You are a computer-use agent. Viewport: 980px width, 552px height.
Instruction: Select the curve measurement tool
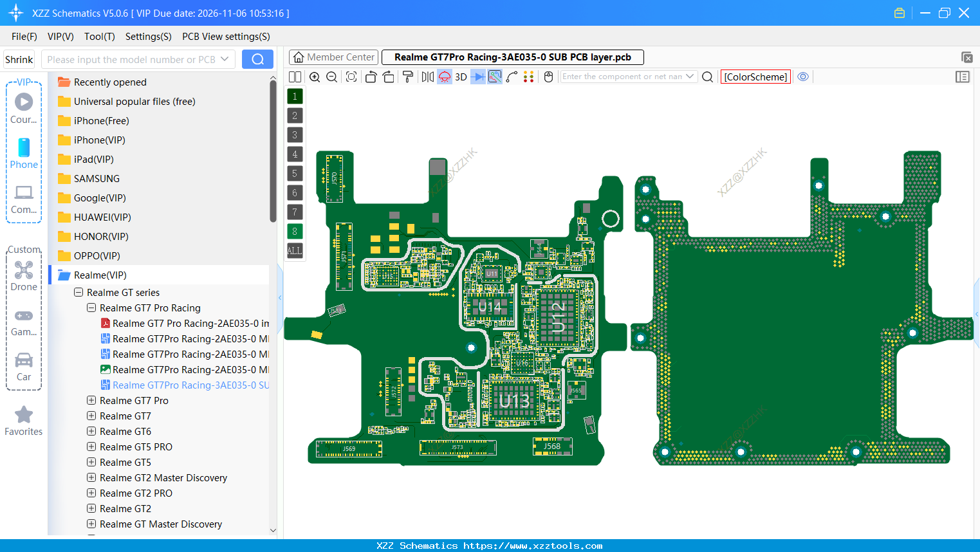point(510,77)
